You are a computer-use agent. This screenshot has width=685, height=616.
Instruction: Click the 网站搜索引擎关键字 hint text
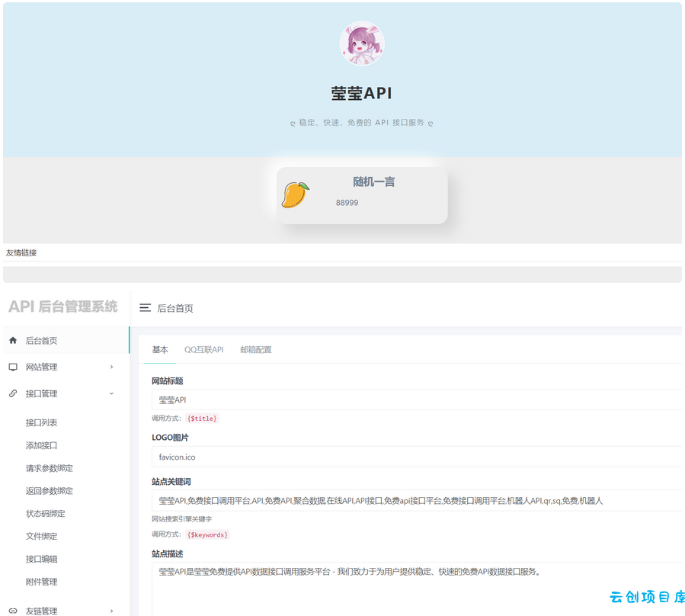coord(182,519)
